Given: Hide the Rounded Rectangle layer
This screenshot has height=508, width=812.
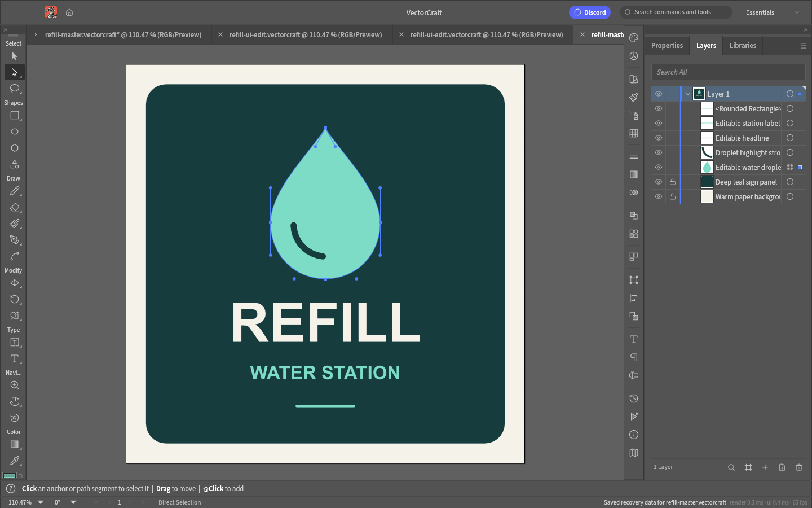Looking at the screenshot, I should point(659,108).
